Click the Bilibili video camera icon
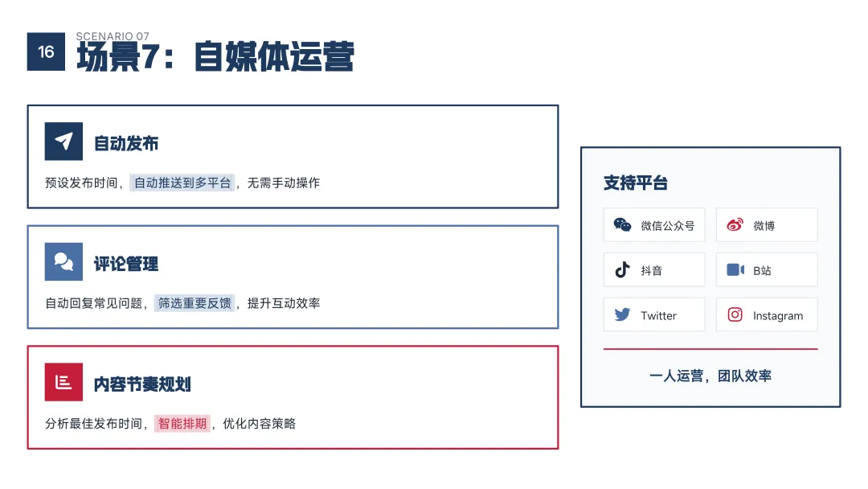The width and height of the screenshot is (868, 489). tap(735, 269)
